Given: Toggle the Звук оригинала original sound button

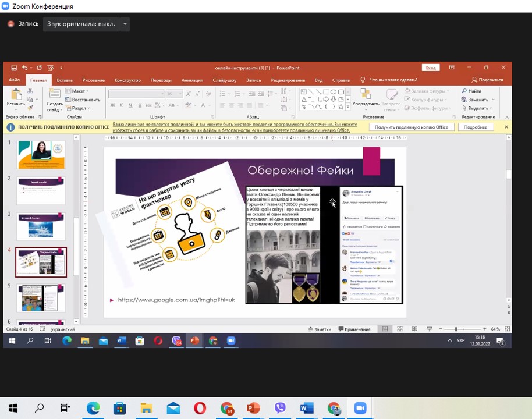Looking at the screenshot, I should point(81,24).
